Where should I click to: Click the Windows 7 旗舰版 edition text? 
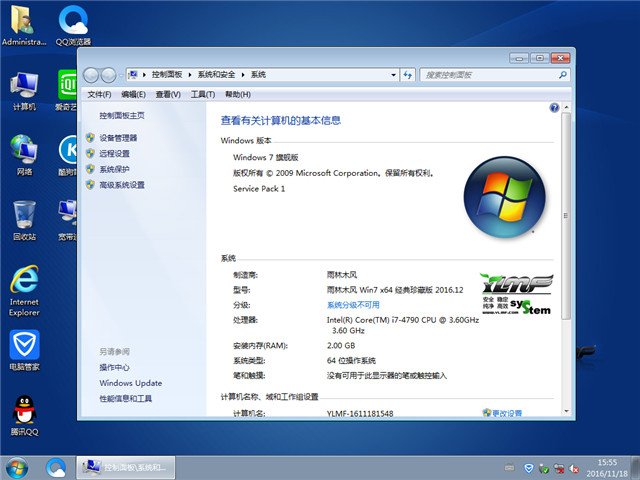(265, 158)
